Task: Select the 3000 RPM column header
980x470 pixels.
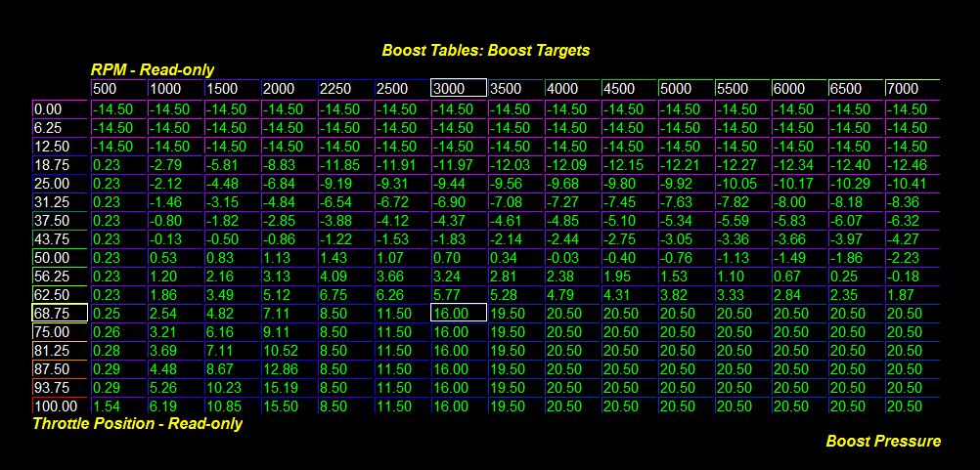Action: pos(458,89)
